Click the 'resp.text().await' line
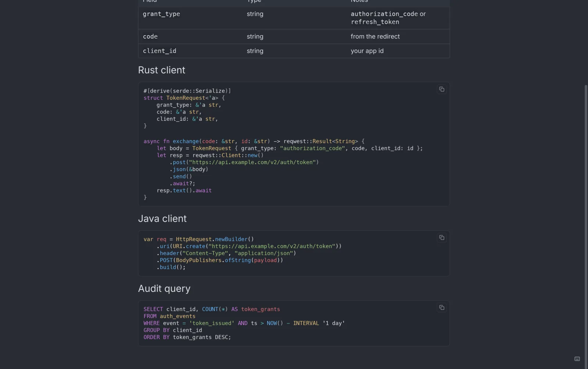The height and width of the screenshot is (369, 588). [x=184, y=191]
